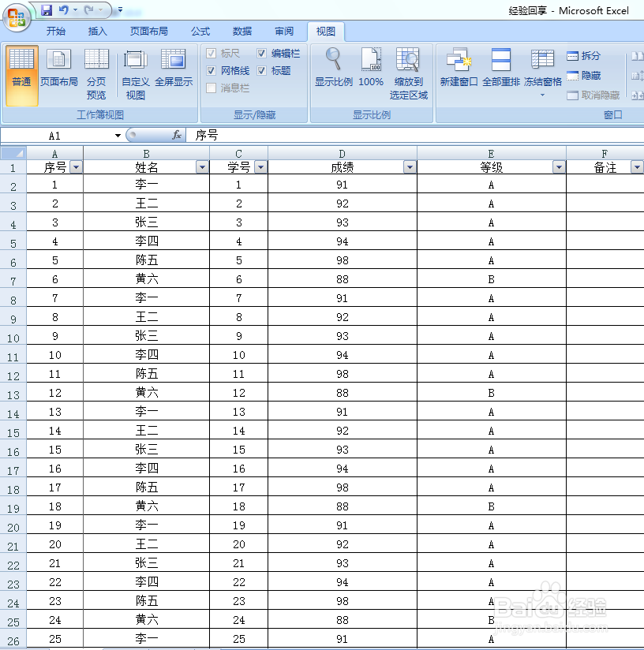Screen dimensions: 644x650
Task: Click the insert function fx icon
Action: (177, 135)
